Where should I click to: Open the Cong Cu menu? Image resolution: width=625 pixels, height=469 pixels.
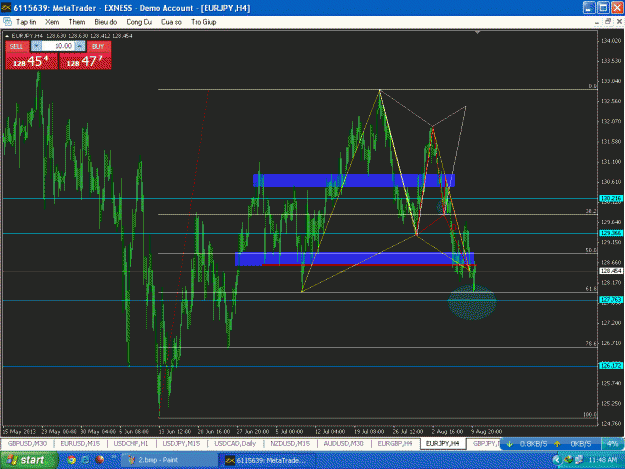coord(139,22)
